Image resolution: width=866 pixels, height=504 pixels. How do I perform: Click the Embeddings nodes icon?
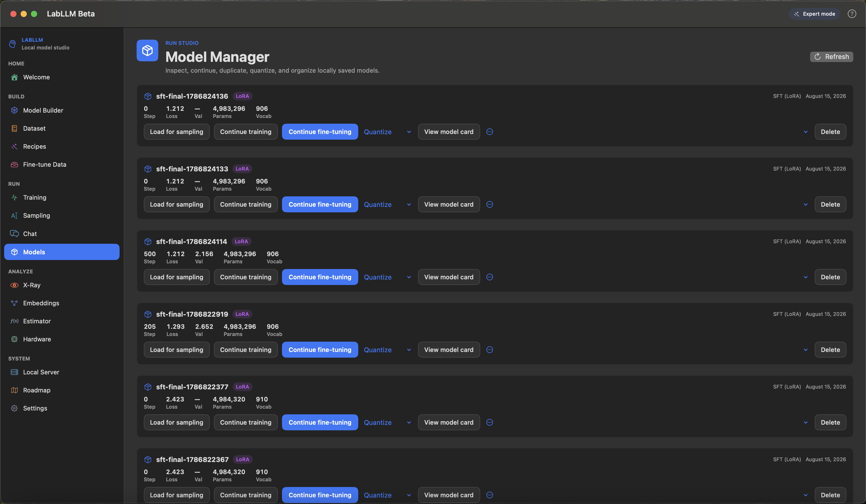[x=14, y=303]
